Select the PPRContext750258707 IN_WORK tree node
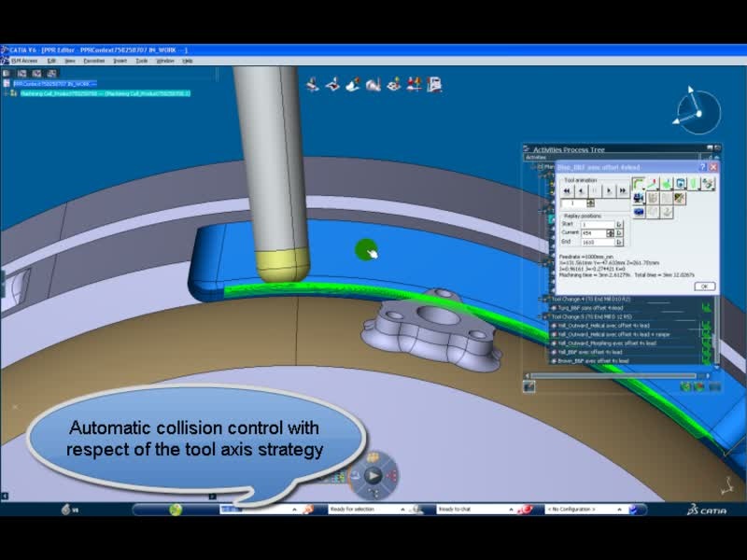Viewport: 747px width, 560px height. pos(55,84)
